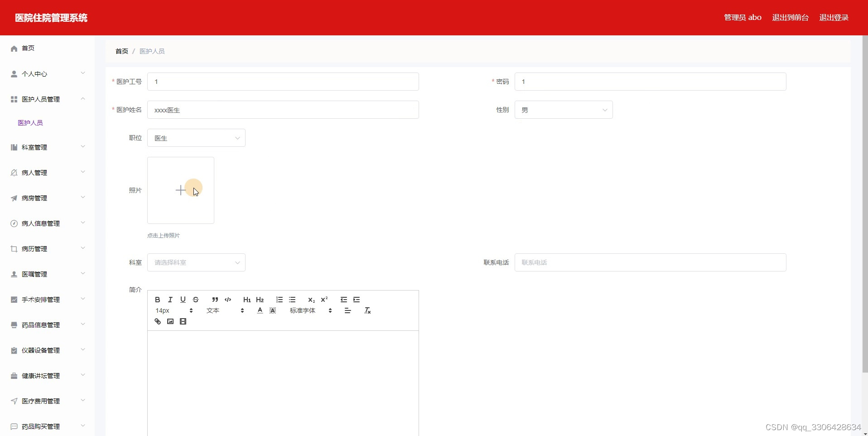Open text alignment options
Viewport: 868px width, 436px height.
pos(348,310)
